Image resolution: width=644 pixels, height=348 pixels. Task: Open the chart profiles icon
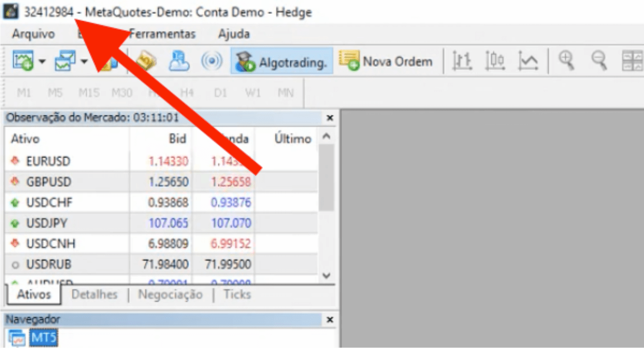(x=65, y=62)
